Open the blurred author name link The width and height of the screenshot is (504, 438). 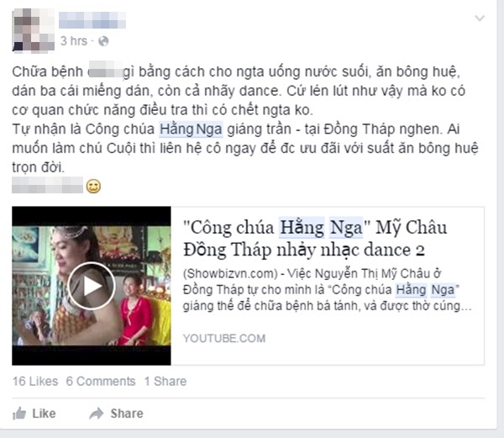tap(92, 20)
